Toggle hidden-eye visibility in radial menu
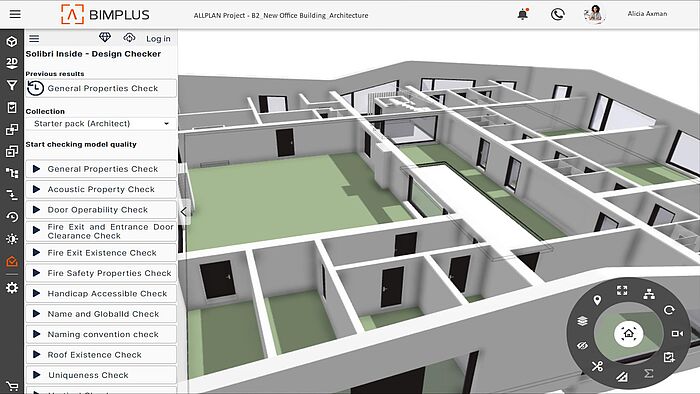This screenshot has height=394, width=700. point(582,345)
